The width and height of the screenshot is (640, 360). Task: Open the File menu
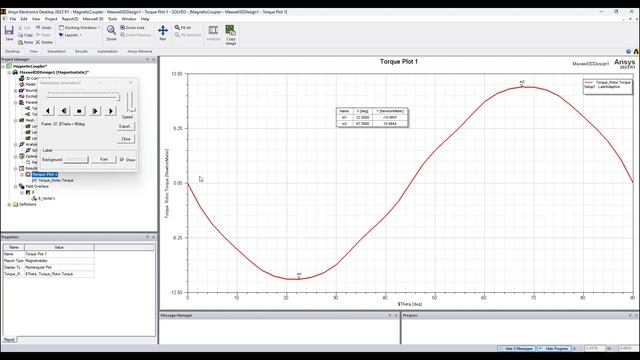click(13, 19)
